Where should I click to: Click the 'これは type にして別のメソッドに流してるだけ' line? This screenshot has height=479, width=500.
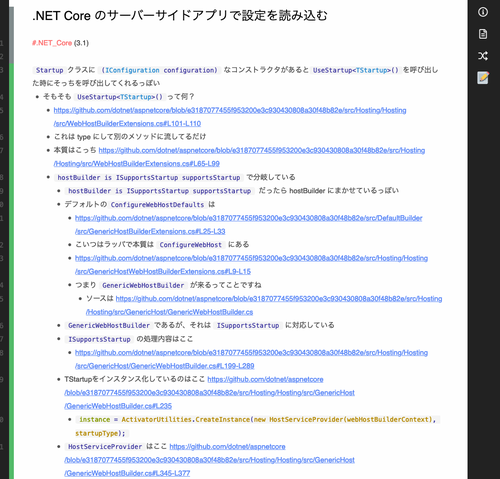130,137
